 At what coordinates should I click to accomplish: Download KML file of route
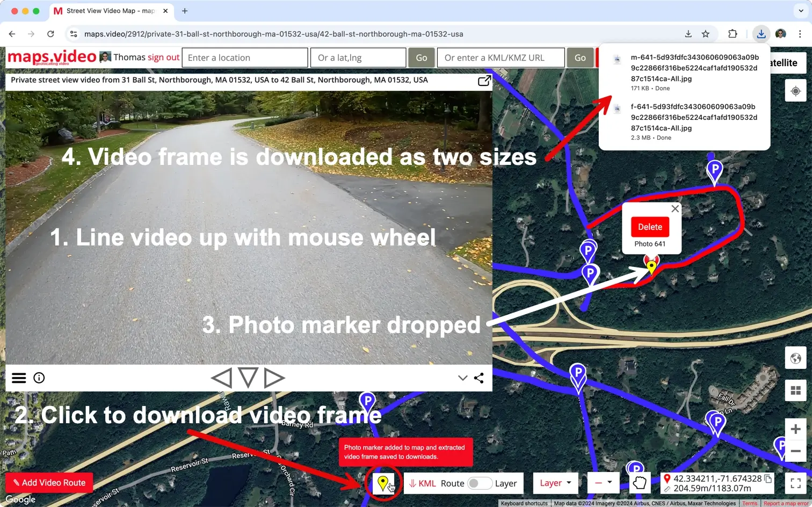pyautogui.click(x=422, y=483)
